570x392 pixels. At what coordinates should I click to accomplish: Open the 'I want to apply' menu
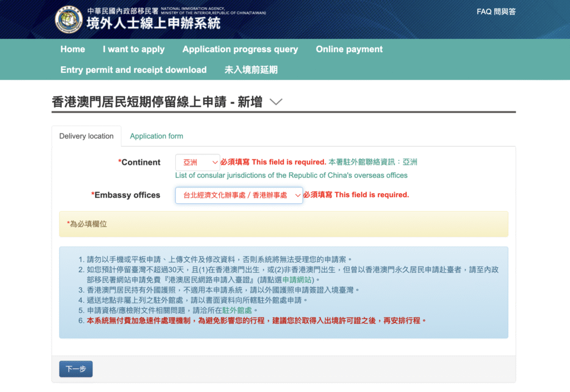coord(134,49)
